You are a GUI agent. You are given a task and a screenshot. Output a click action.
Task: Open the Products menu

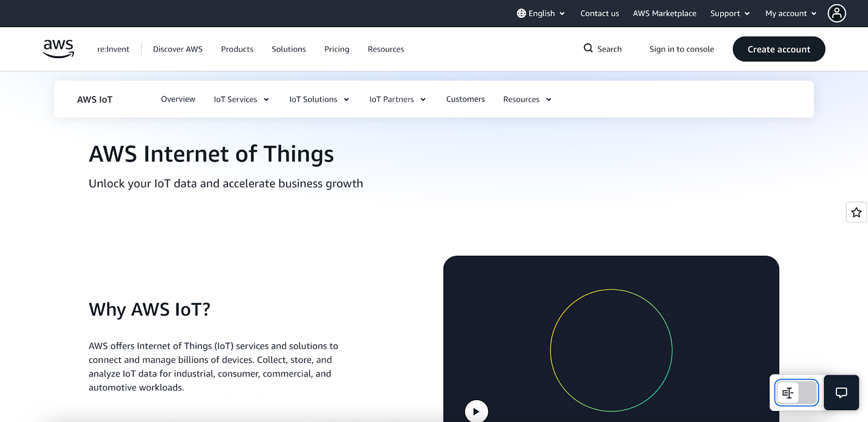pyautogui.click(x=237, y=49)
